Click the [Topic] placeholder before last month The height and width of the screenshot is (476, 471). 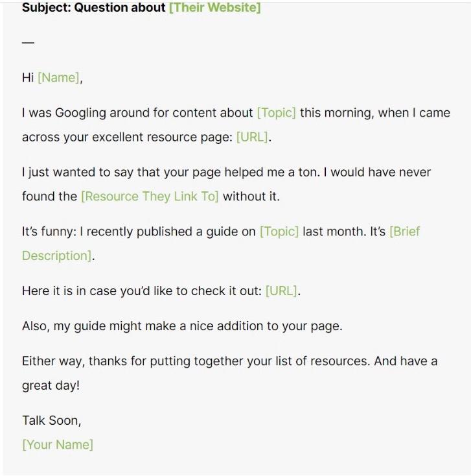(279, 232)
